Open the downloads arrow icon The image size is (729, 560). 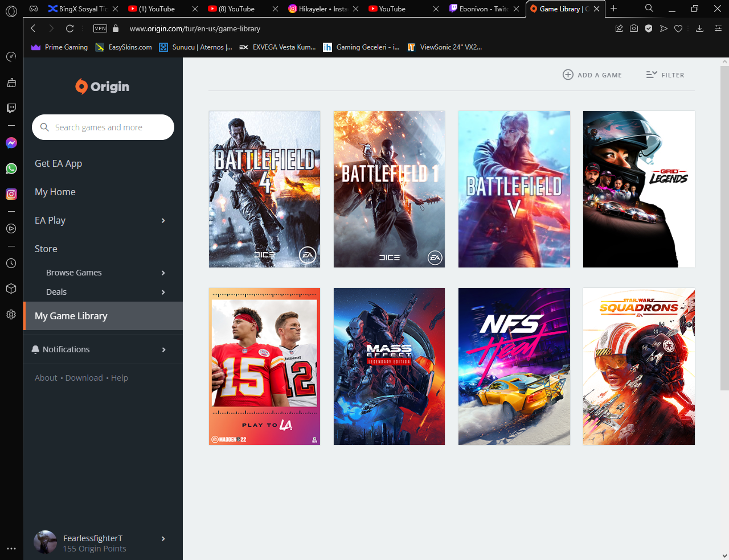(699, 28)
